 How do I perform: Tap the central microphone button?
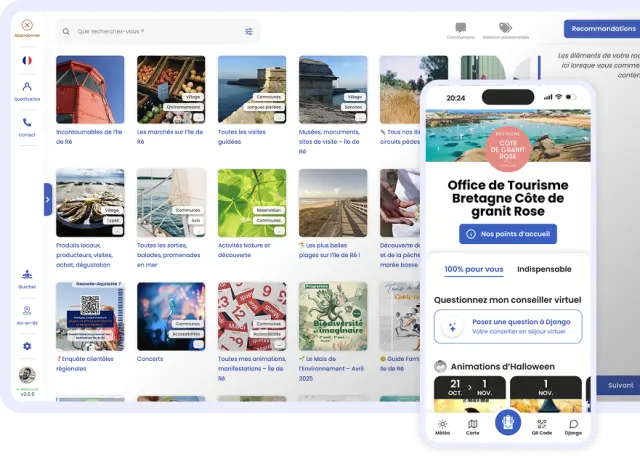tap(508, 422)
